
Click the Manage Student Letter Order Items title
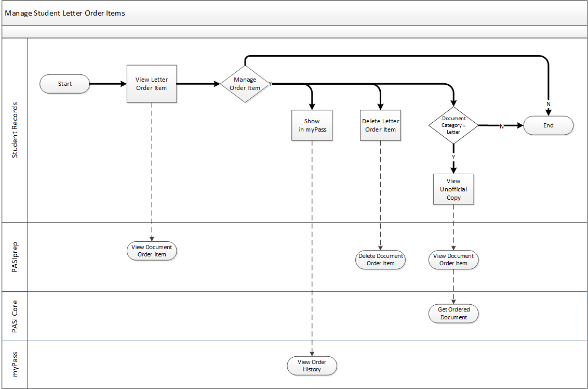point(65,13)
